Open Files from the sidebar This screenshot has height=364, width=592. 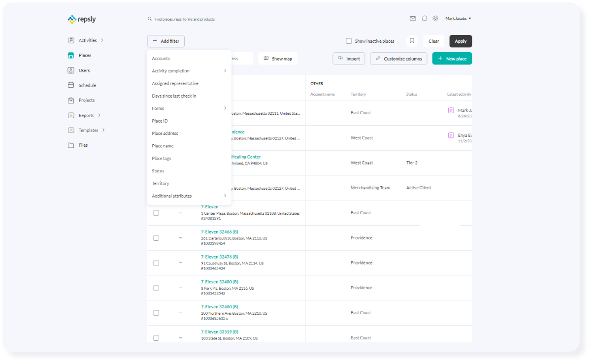click(x=83, y=145)
